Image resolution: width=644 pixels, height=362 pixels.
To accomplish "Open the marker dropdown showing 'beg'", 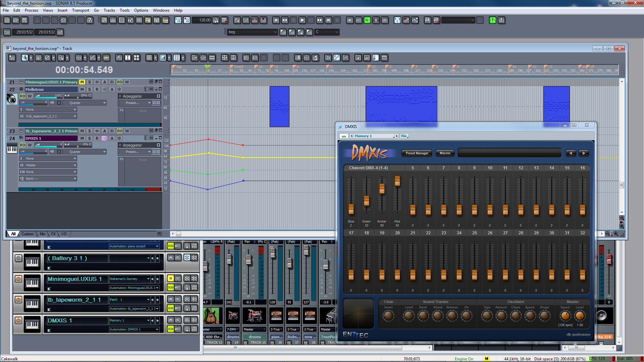I will (x=253, y=32).
